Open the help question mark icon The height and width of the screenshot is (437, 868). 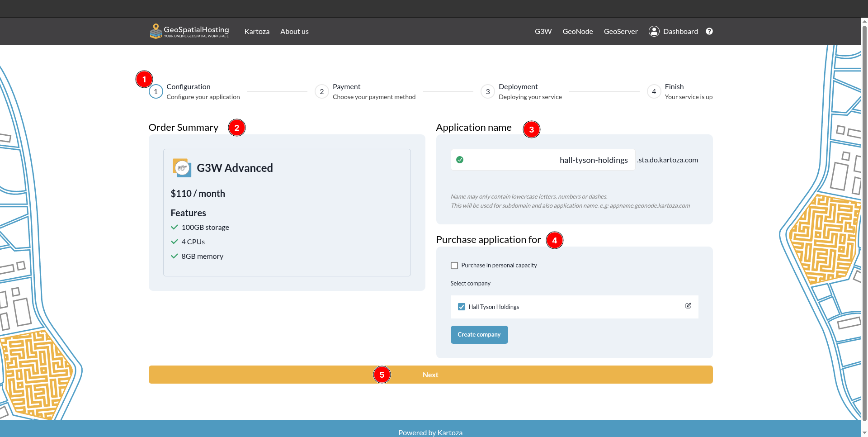coord(709,31)
